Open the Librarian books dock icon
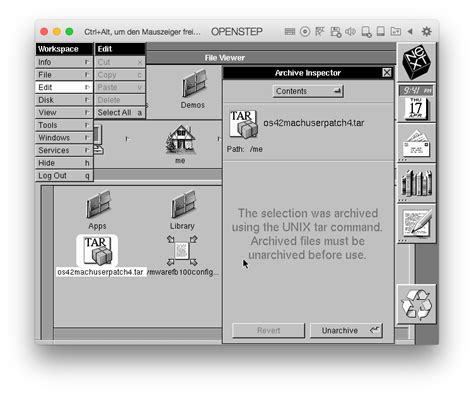The image size is (474, 395). [416, 183]
